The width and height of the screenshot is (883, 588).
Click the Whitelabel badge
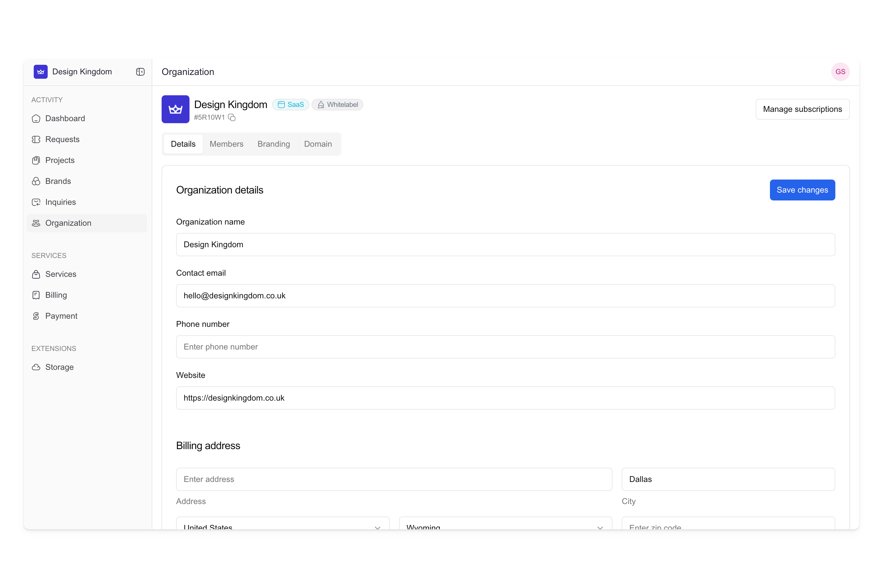tap(337, 105)
